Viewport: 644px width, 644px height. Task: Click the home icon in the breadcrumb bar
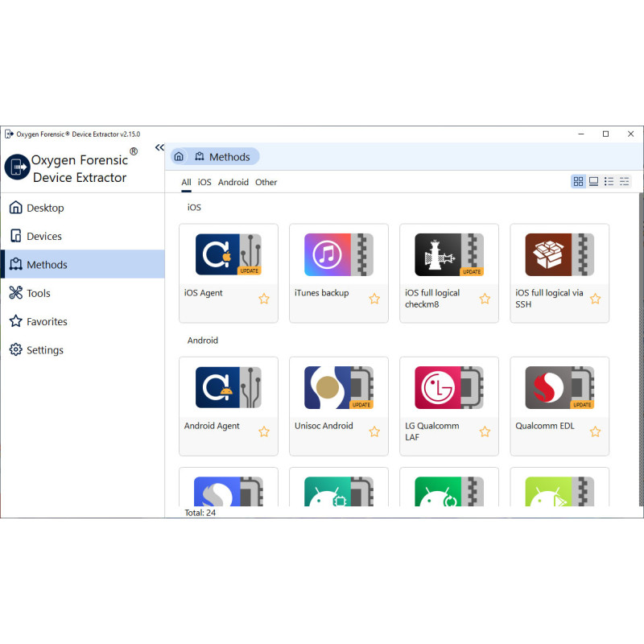pos(179,156)
